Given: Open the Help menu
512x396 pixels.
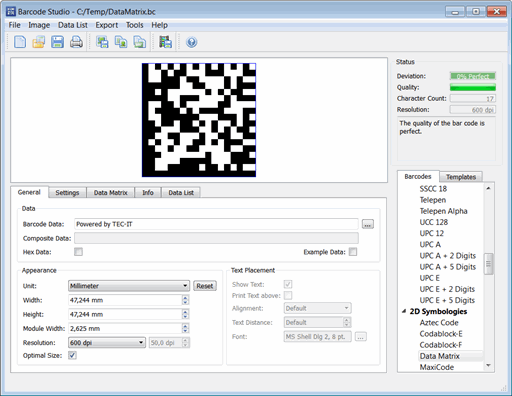Looking at the screenshot, I should click(159, 25).
